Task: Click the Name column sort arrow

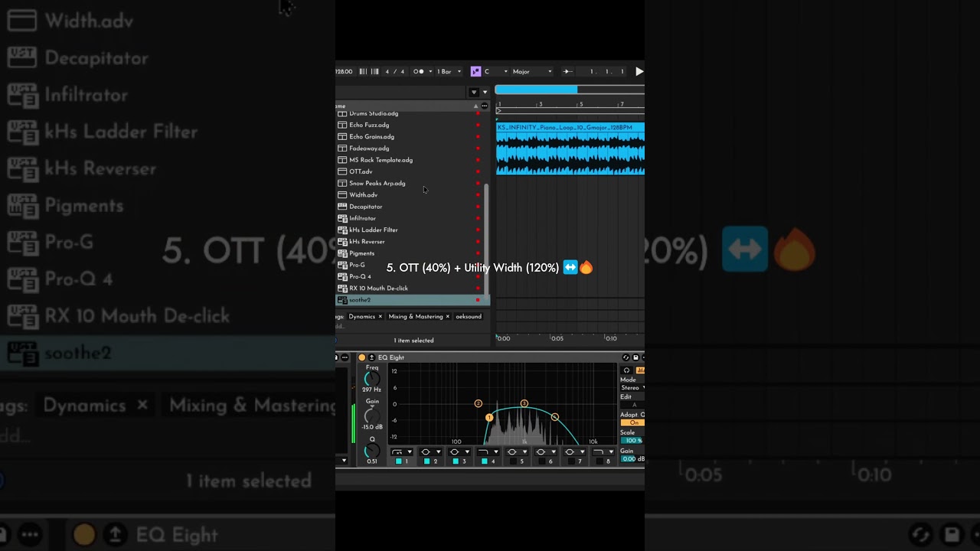Action: coord(475,106)
